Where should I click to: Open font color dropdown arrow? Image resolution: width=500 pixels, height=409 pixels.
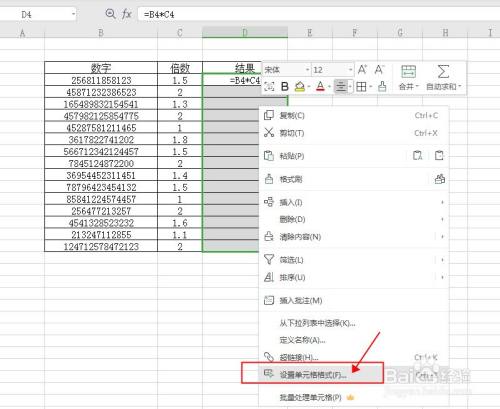(329, 87)
